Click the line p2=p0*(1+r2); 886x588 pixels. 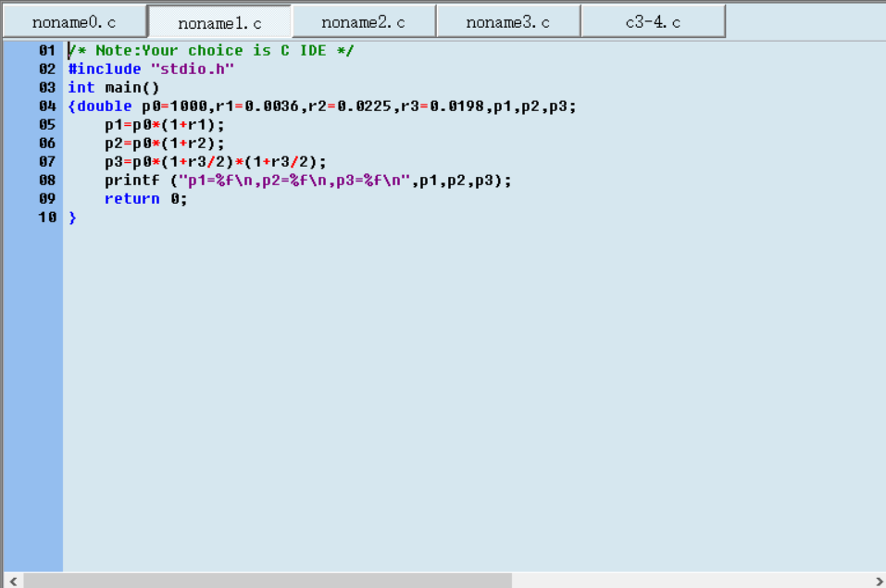[x=165, y=144]
